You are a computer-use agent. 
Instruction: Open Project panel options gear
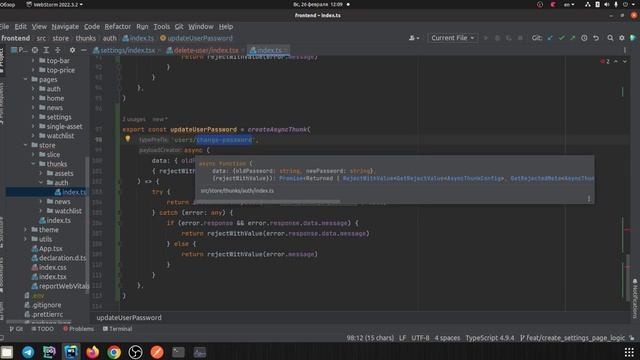pos(72,50)
